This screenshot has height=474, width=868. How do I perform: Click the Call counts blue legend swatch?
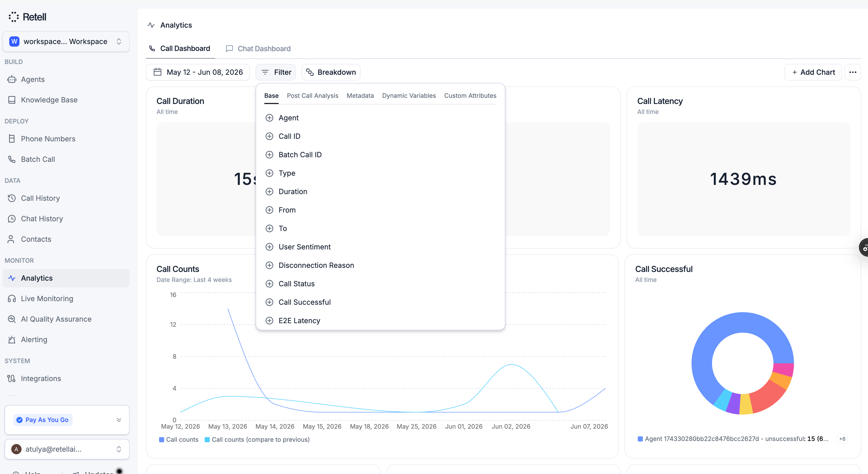161,440
